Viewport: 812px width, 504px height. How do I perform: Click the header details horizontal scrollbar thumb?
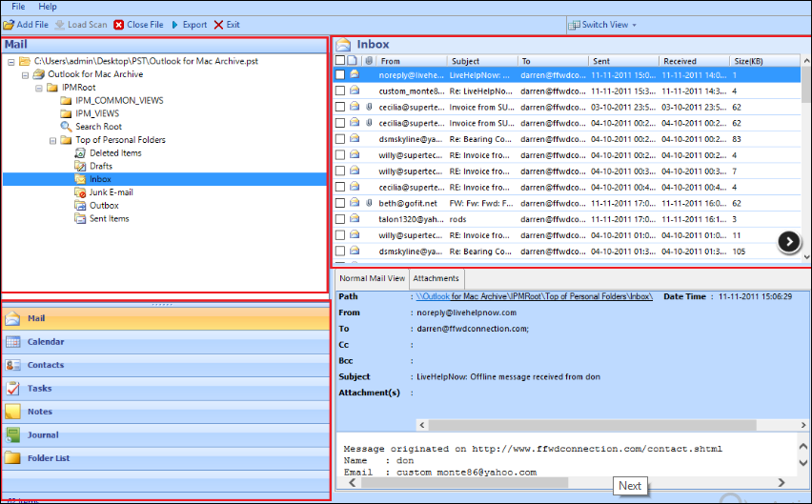point(593,425)
